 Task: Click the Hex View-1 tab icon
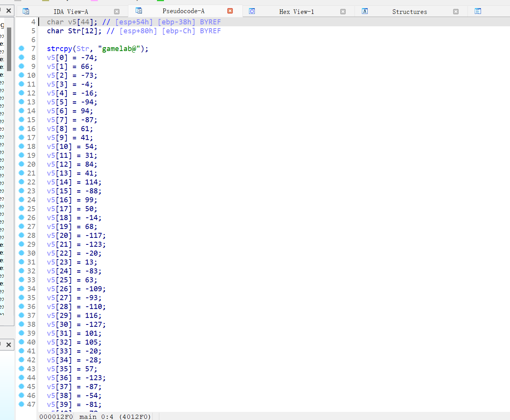252,11
